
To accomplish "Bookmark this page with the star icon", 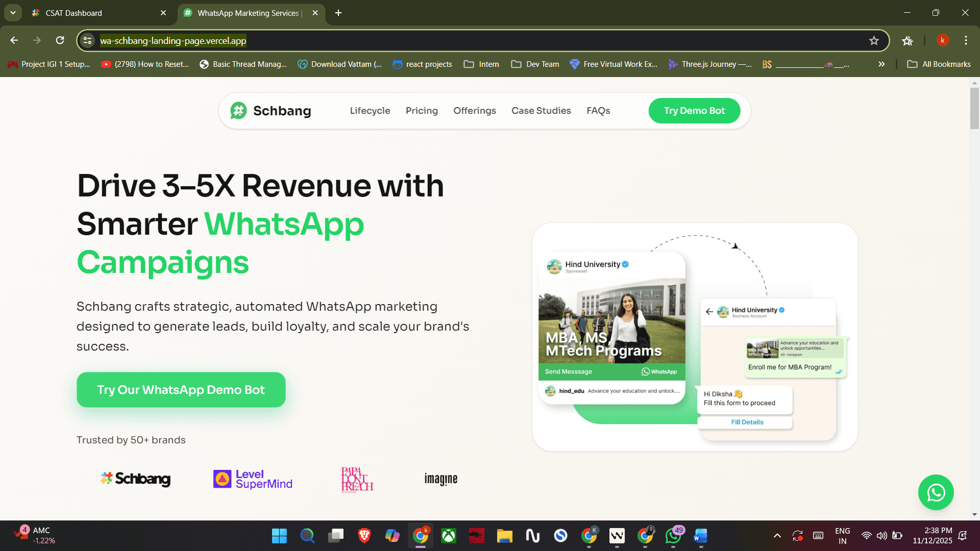I will pos(874,41).
